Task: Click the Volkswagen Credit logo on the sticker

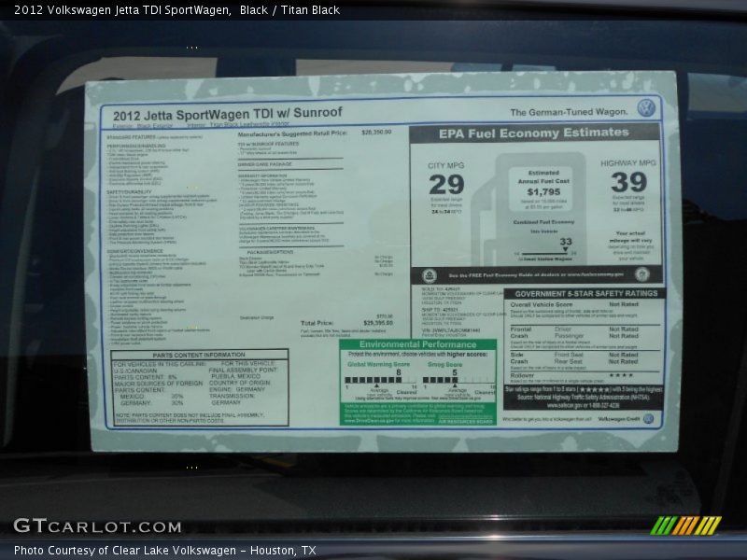Action: [x=648, y=419]
